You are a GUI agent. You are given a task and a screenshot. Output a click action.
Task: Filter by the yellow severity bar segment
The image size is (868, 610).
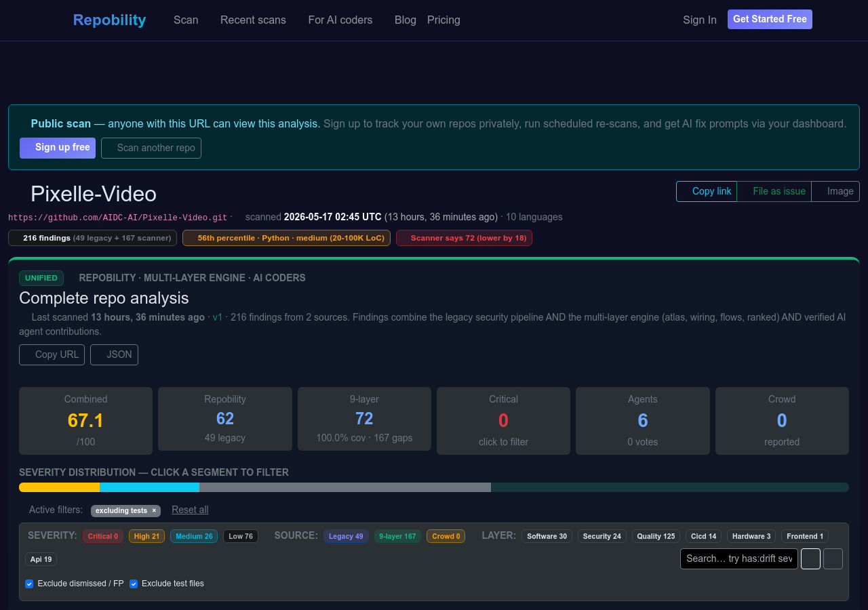59,487
